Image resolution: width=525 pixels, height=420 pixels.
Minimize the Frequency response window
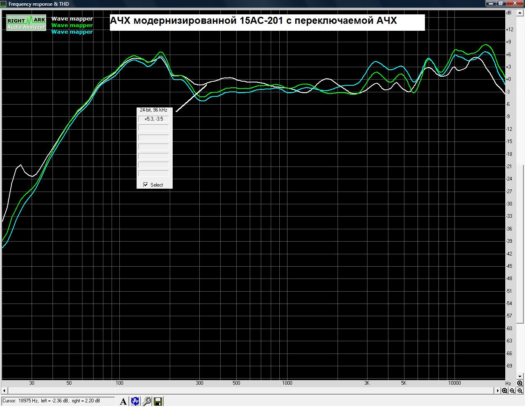[x=491, y=3]
